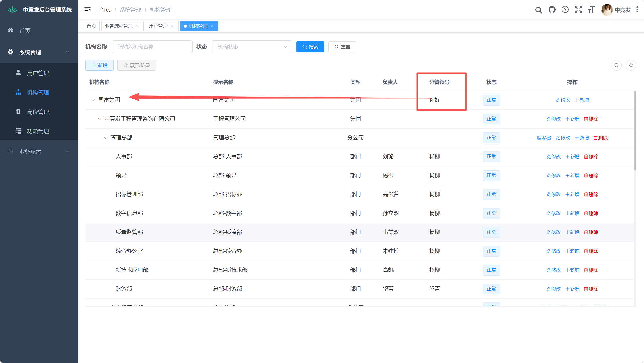The width and height of the screenshot is (644, 363).
Task: Click the 机构名称 search input field
Action: (x=152, y=47)
